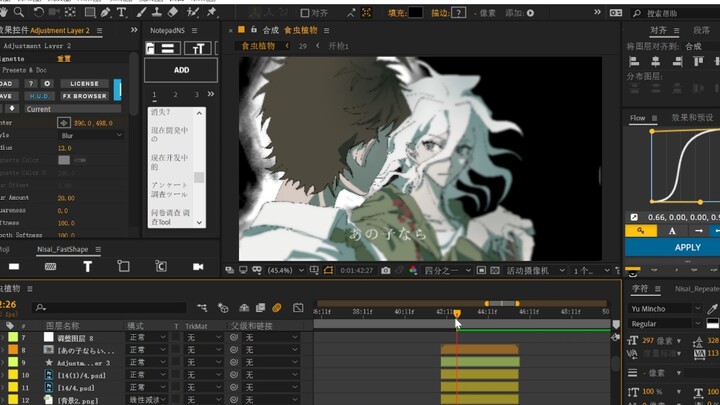Select the Pan Behind anchor point tool

[x=70, y=12]
